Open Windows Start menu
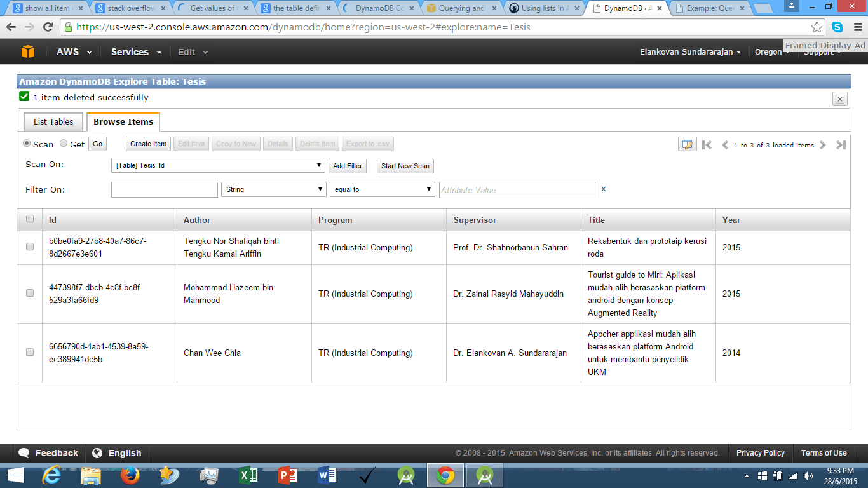This screenshot has width=868, height=488. [x=15, y=475]
